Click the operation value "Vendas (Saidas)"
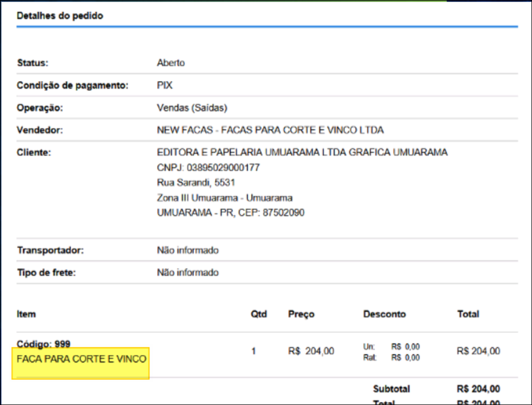 [192, 108]
